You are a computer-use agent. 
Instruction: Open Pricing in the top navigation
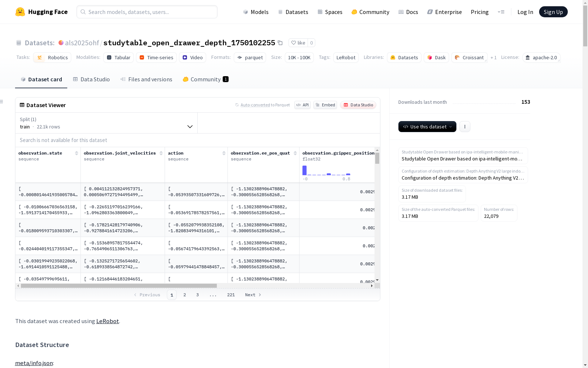480,12
